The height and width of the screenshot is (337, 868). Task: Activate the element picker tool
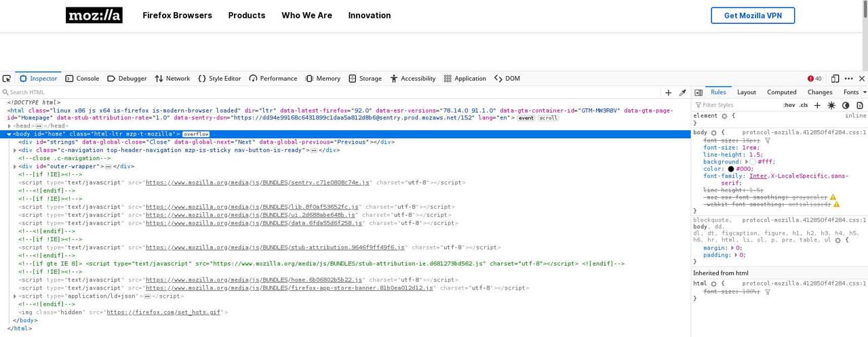click(7, 79)
